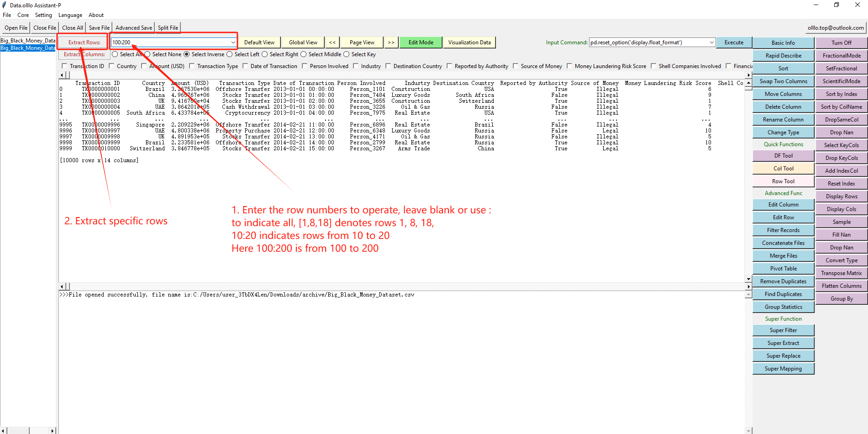Choose the Select All radio button

click(115, 54)
